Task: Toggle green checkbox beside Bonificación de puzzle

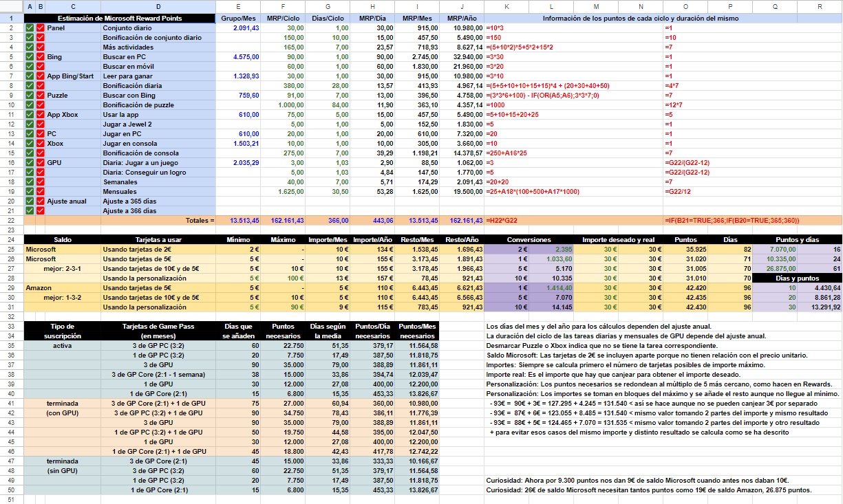Action: pos(30,105)
